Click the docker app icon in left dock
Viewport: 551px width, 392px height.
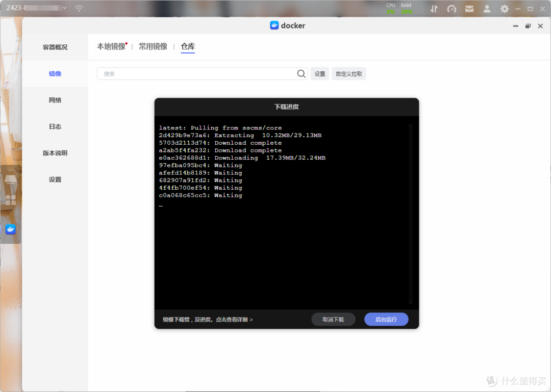point(11,229)
